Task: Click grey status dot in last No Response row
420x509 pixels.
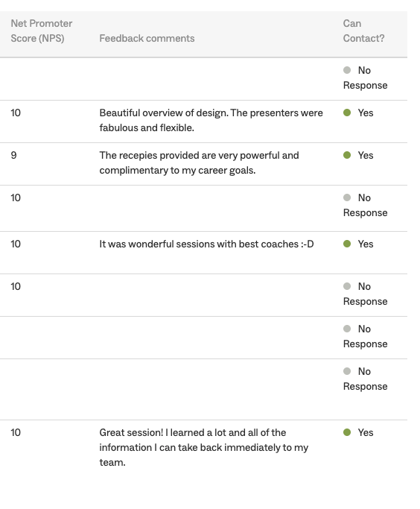Action: [347, 371]
